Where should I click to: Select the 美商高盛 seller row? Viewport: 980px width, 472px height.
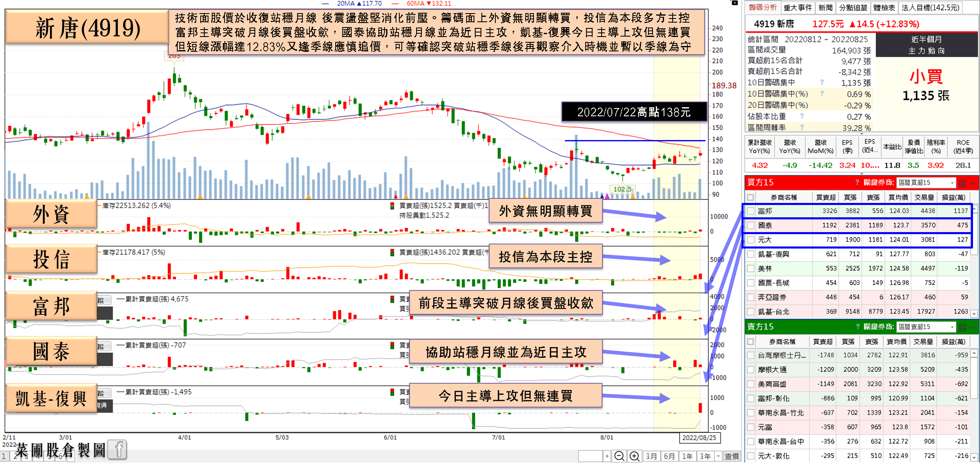tap(858, 384)
